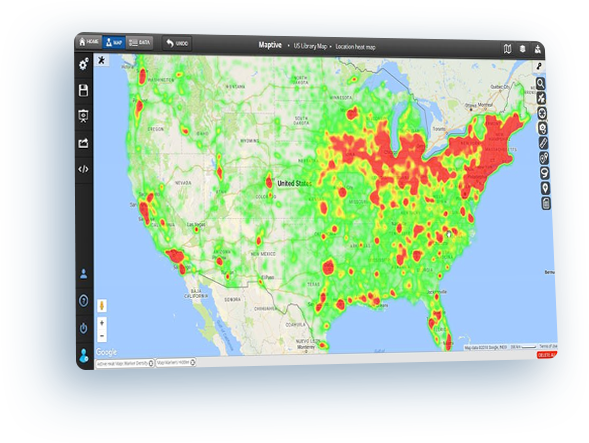Save the map with floppy disk icon

point(83,90)
